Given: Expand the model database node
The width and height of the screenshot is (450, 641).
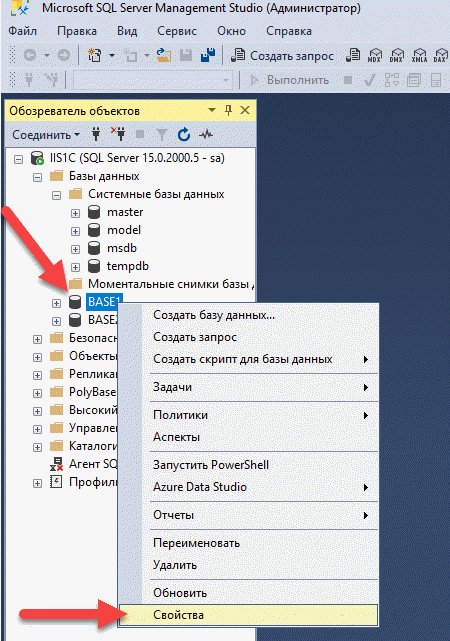Looking at the screenshot, I should point(75,231).
